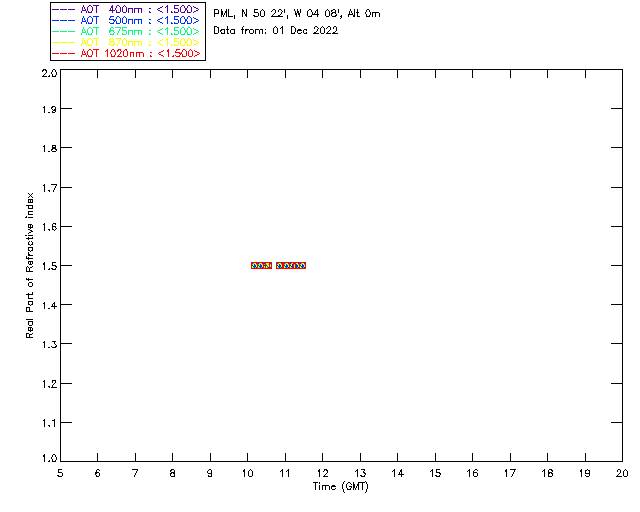
Task: Click the 1.8 y-axis tick label
Action: click(49, 148)
